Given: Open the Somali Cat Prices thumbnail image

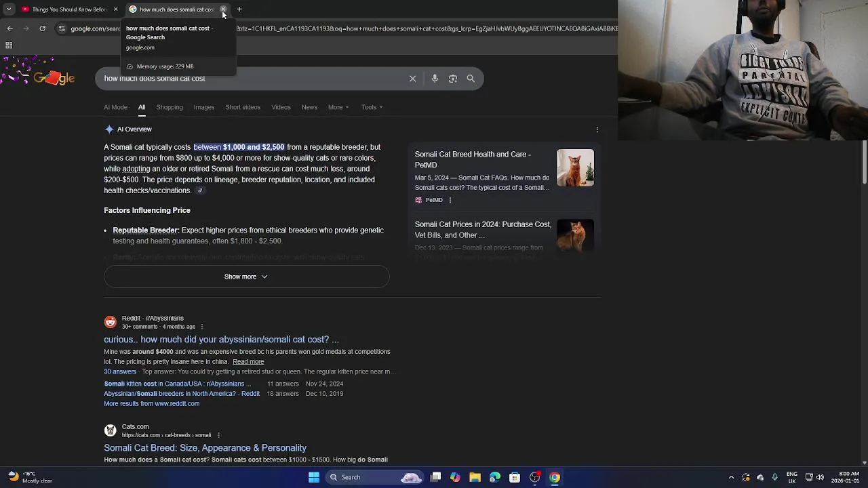Looking at the screenshot, I should click(575, 235).
